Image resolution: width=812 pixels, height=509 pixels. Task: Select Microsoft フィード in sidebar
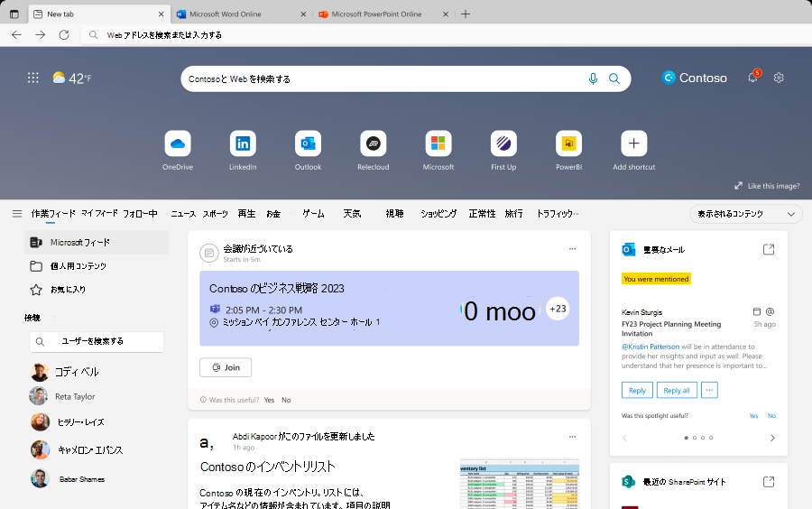97,243
